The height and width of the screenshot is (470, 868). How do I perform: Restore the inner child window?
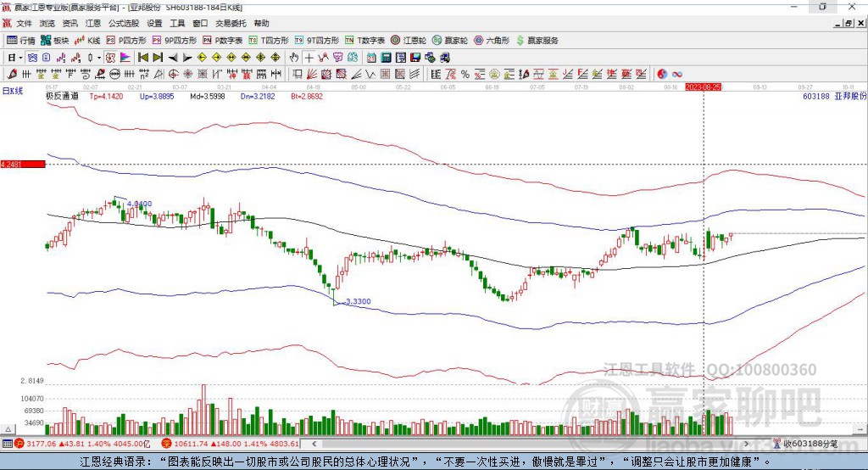point(849,23)
